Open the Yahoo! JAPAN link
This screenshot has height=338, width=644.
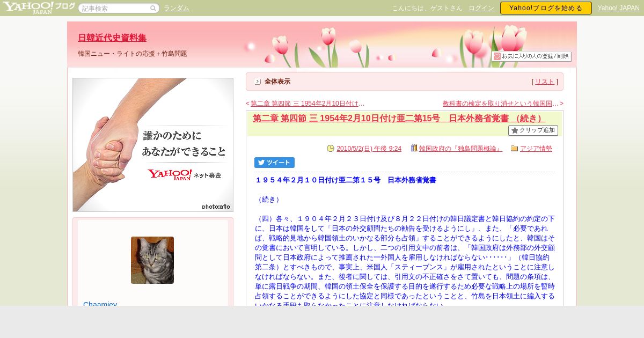click(619, 8)
